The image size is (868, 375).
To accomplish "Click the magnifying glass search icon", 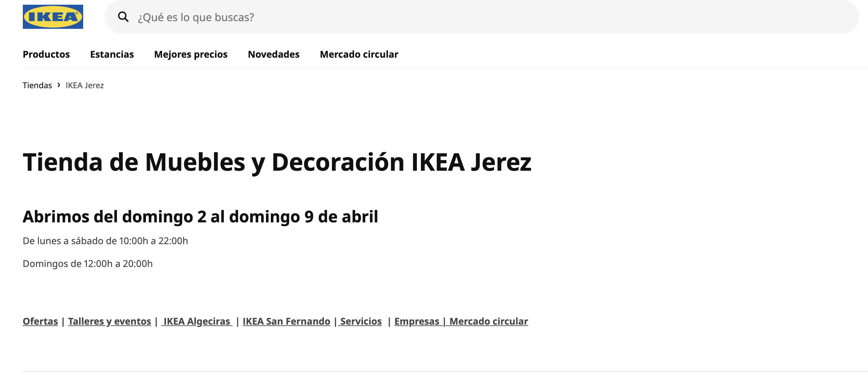I will click(x=123, y=17).
